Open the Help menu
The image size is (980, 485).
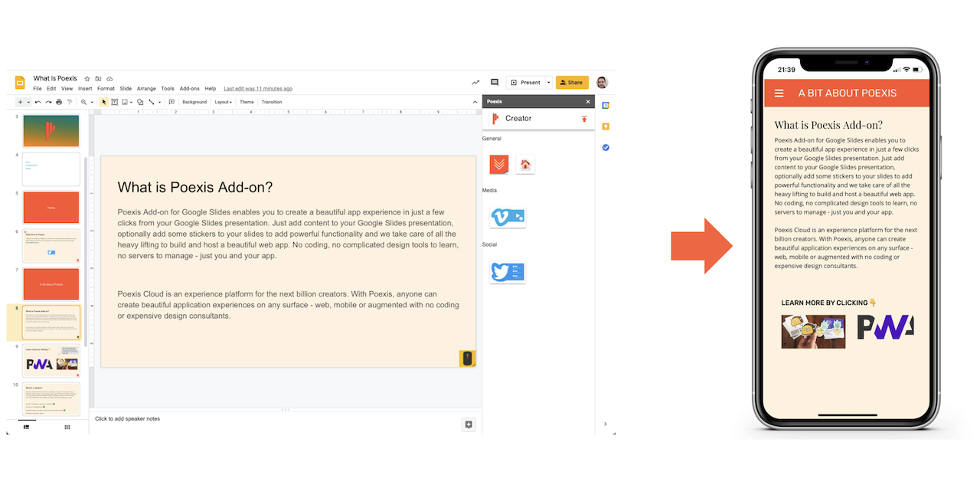point(211,89)
